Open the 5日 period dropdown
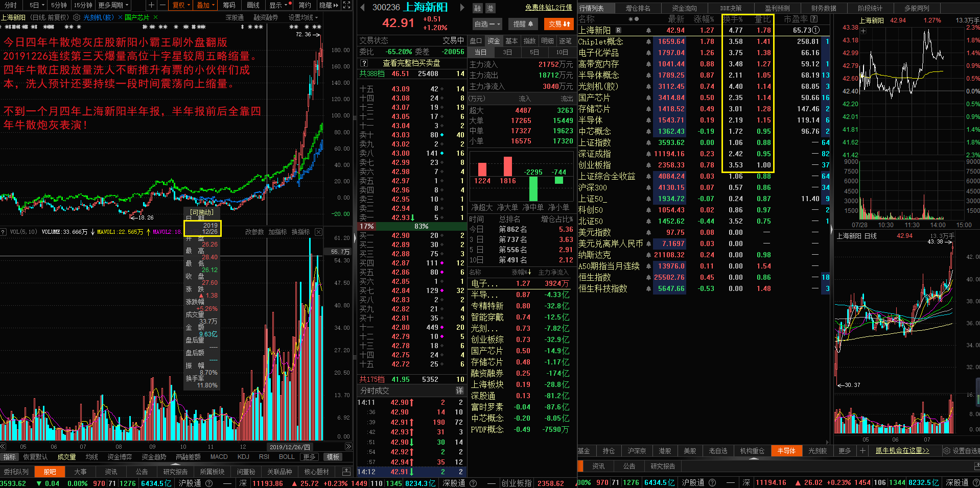Viewport: 980px width, 488px height. coord(37,5)
